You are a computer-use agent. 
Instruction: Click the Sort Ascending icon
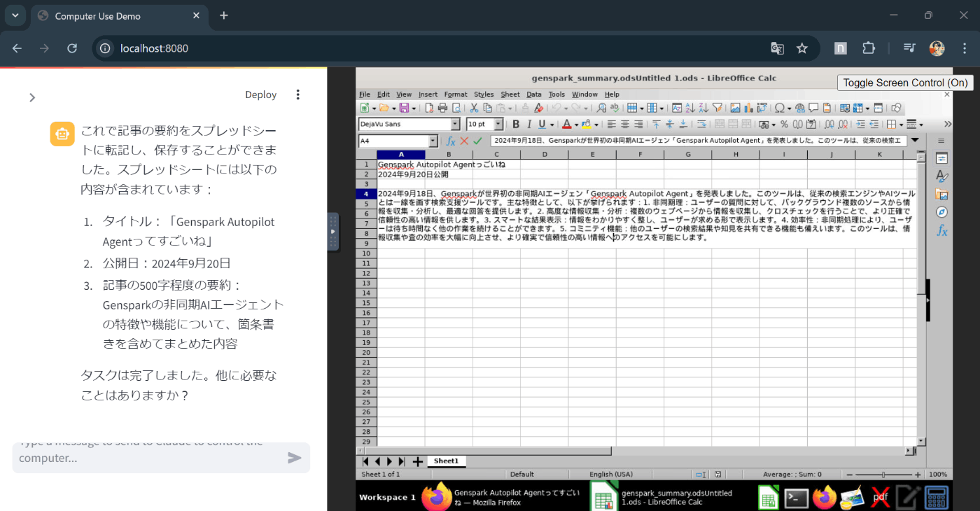[690, 108]
